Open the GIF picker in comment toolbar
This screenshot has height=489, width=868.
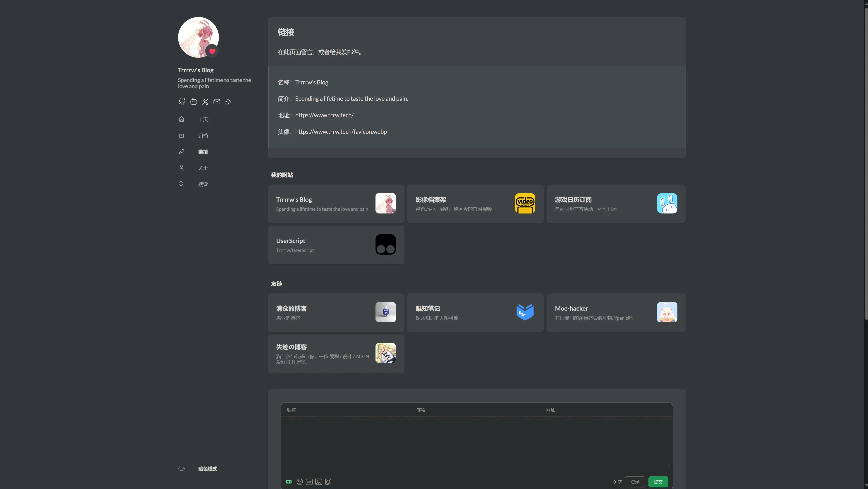(309, 482)
